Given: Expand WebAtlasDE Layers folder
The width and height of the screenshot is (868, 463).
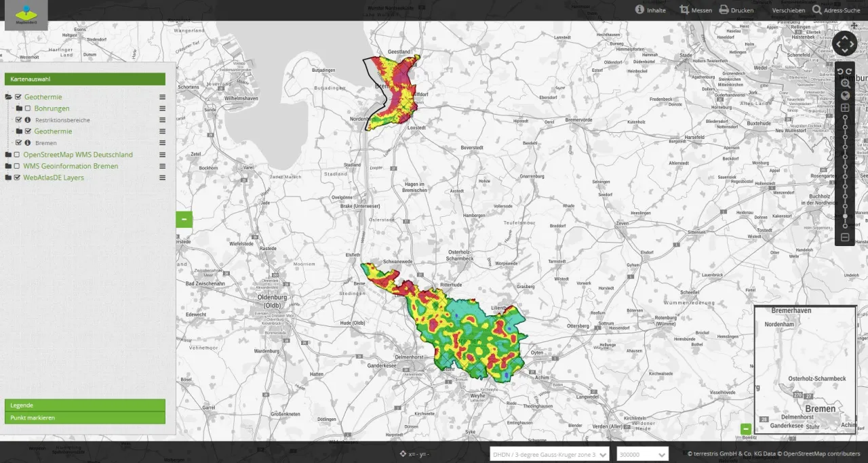Looking at the screenshot, I should coord(8,178).
